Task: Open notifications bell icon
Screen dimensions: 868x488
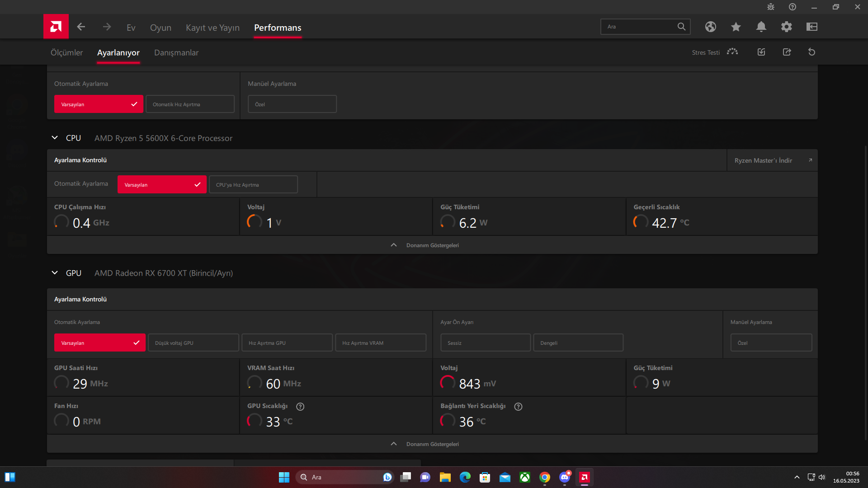Action: pos(761,27)
